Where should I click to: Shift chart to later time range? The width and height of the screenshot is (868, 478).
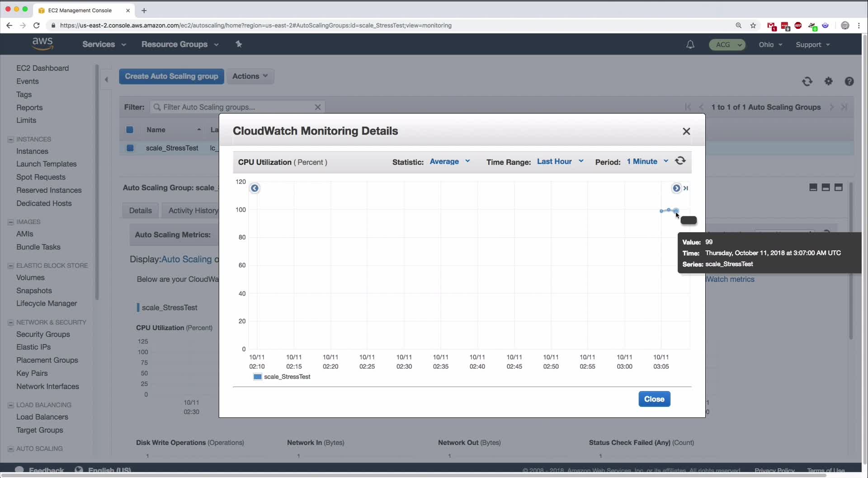676,188
